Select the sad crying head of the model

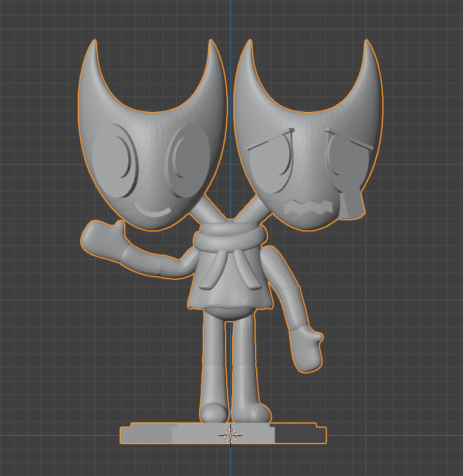308,135
